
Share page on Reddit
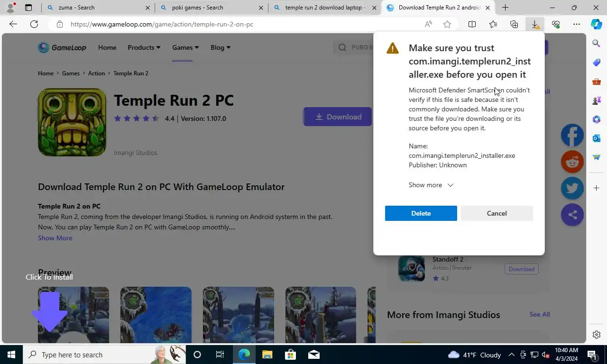(572, 162)
